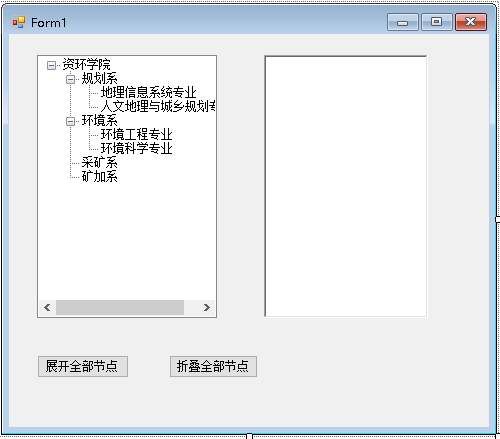500x439 pixels.
Task: Collapse the 环境系 tree node
Action: [x=70, y=121]
